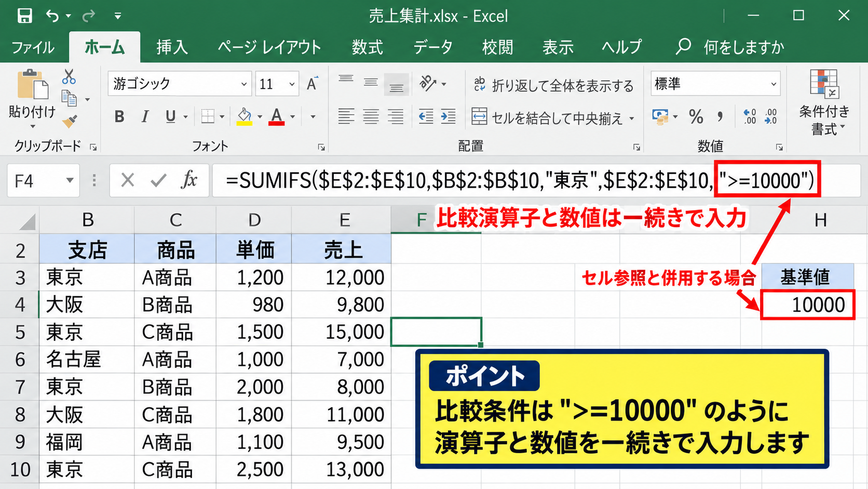Open 条件付き書式 conditional formatting
This screenshot has width=868, height=489.
824,103
